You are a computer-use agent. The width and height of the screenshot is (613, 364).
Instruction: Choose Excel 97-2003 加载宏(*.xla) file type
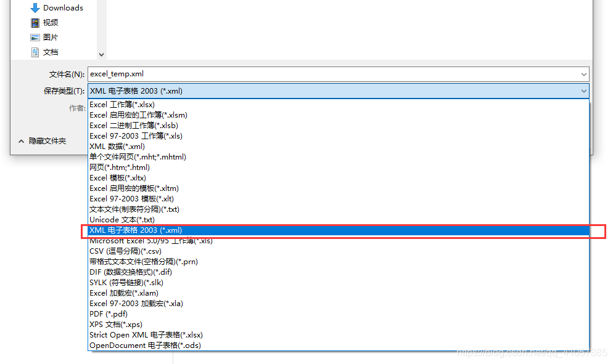click(x=339, y=304)
